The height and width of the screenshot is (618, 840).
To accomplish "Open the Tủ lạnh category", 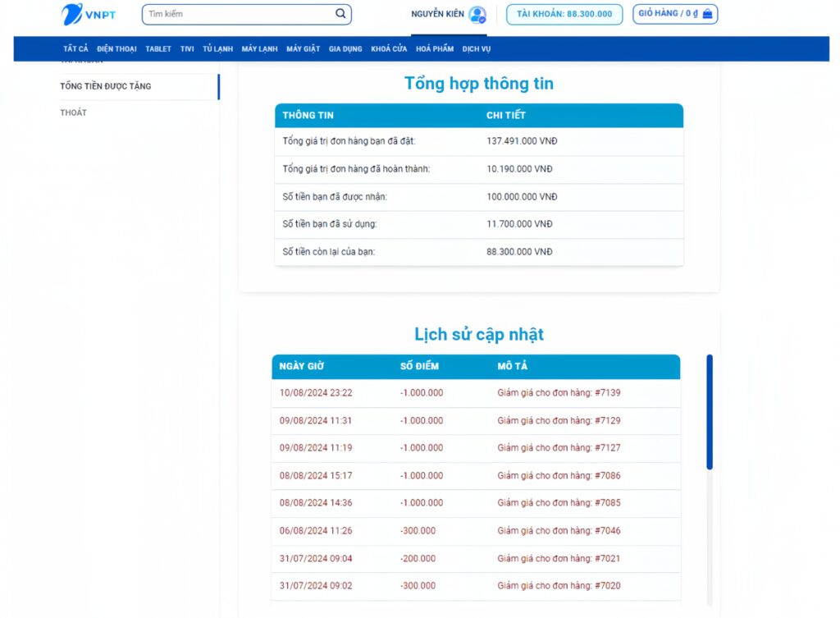I will [x=218, y=49].
